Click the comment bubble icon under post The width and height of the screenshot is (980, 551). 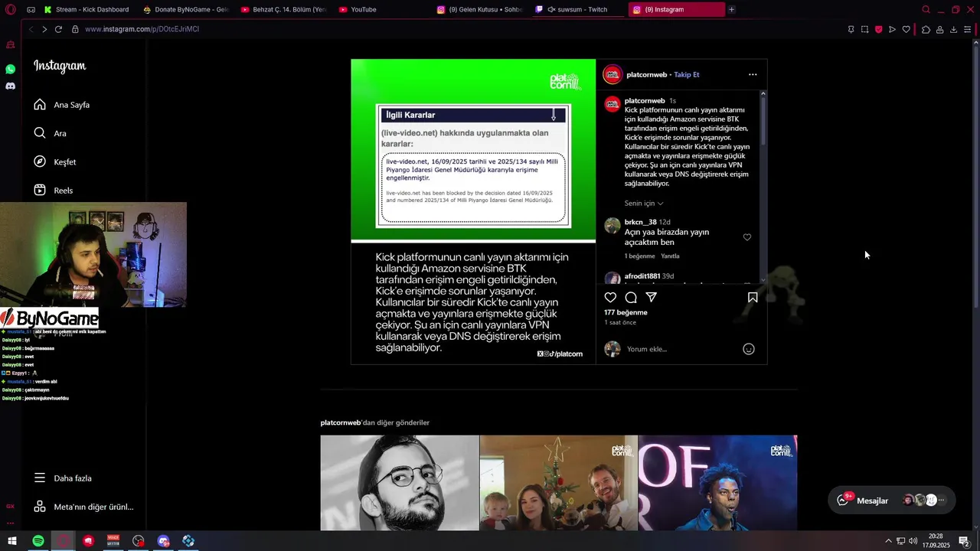click(631, 297)
